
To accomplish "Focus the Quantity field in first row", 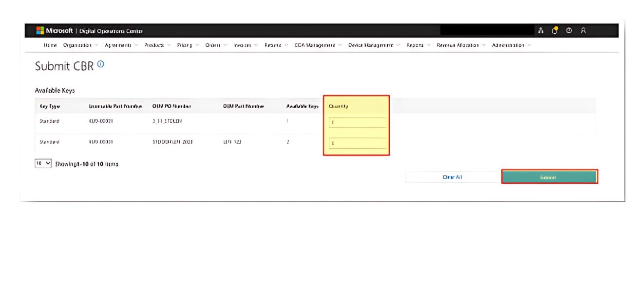I will [x=358, y=122].
